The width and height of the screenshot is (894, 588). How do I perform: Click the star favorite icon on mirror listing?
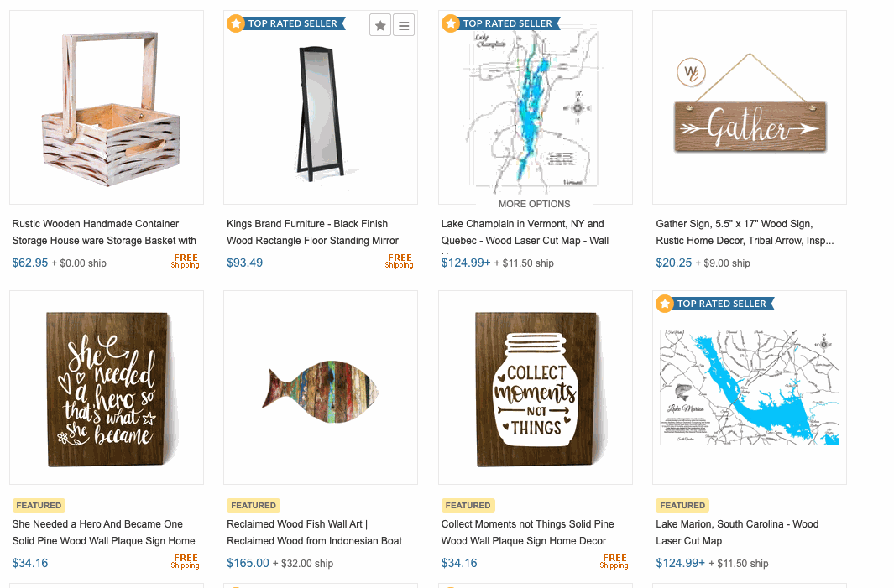tap(380, 25)
